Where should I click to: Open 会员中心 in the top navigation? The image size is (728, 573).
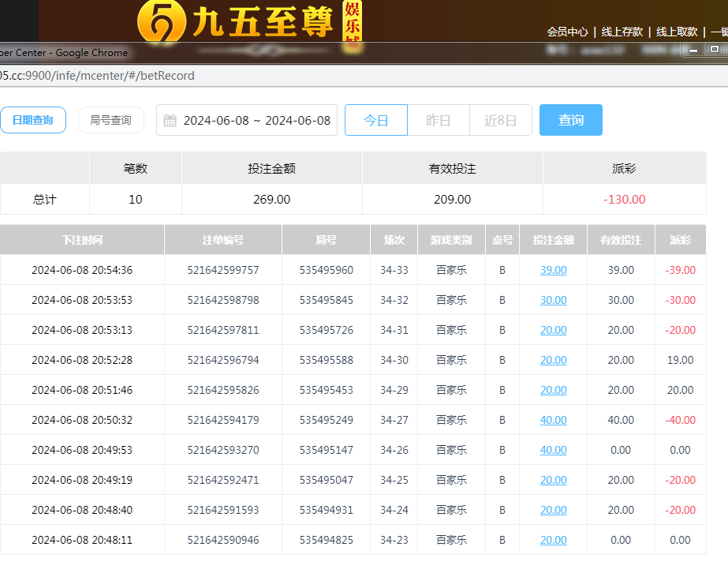[567, 32]
